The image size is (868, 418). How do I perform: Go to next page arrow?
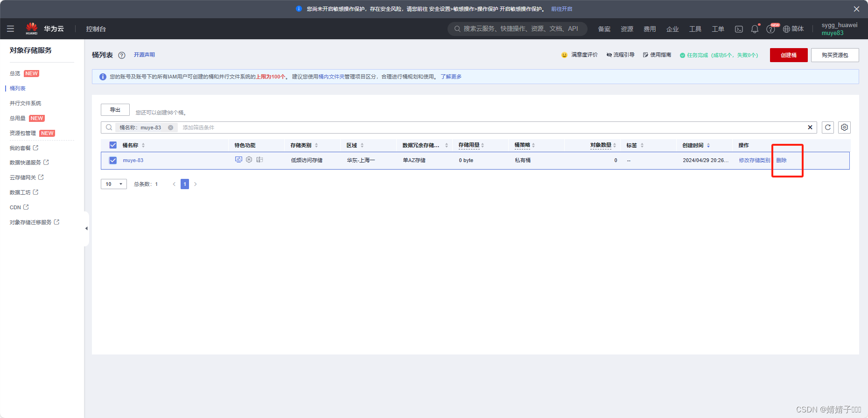[x=195, y=184]
